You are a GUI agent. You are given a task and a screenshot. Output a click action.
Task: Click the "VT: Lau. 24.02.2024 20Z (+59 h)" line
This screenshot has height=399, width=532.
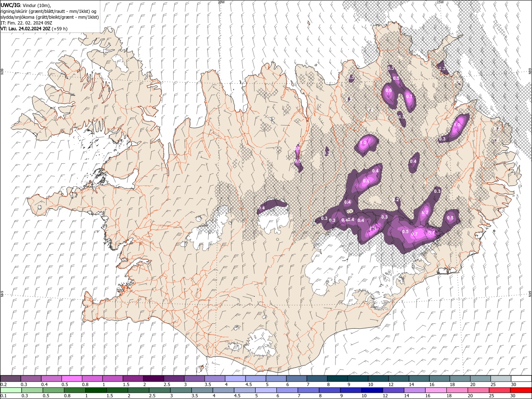(x=34, y=29)
